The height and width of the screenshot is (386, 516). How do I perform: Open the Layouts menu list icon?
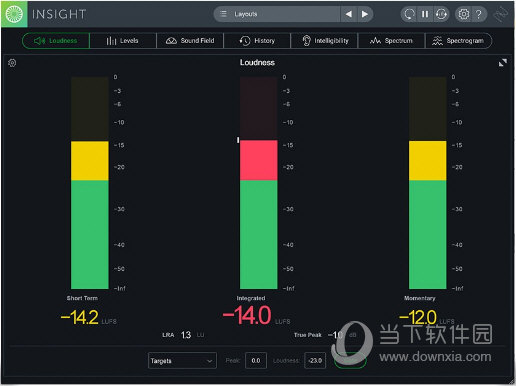[224, 14]
